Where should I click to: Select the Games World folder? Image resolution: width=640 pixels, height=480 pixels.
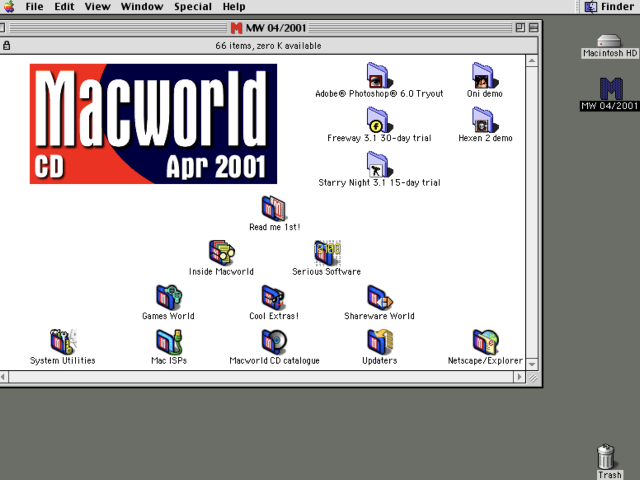[x=169, y=298]
